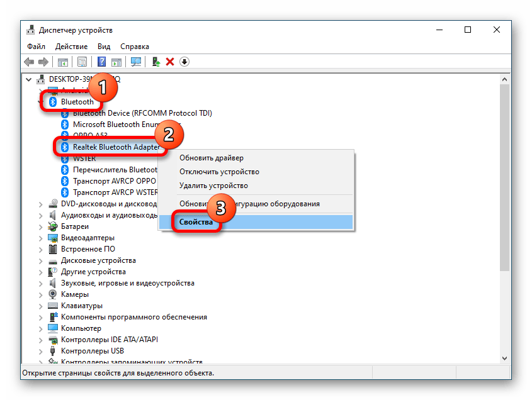This screenshot has height=400, width=532.
Task: Click the down-arrow disable device icon
Action: coord(184,62)
